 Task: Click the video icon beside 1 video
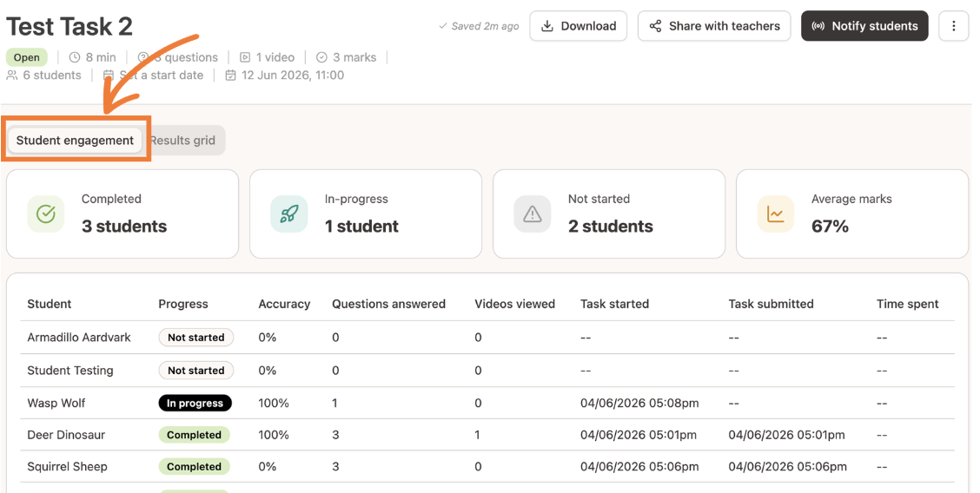click(x=245, y=57)
